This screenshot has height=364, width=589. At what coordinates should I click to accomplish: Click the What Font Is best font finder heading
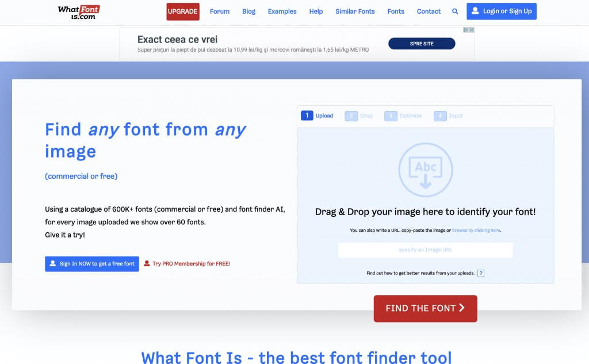(x=296, y=357)
